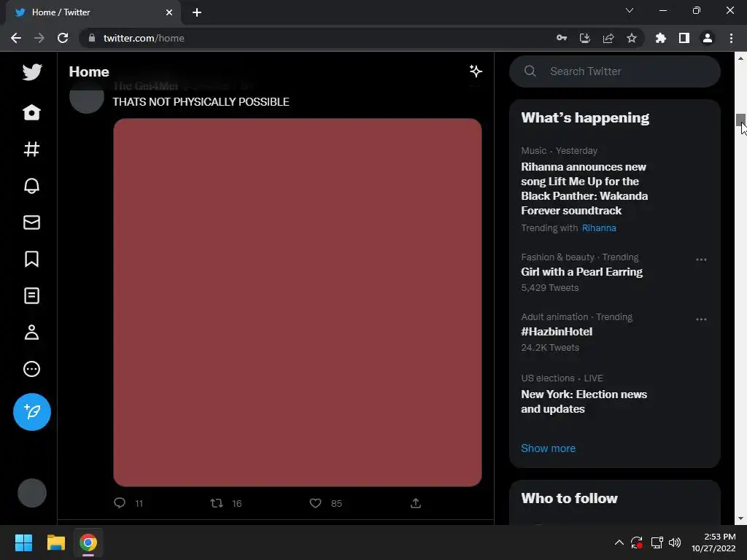Open Windows Start menu
Screen dimensions: 747x560
pyautogui.click(x=23, y=542)
